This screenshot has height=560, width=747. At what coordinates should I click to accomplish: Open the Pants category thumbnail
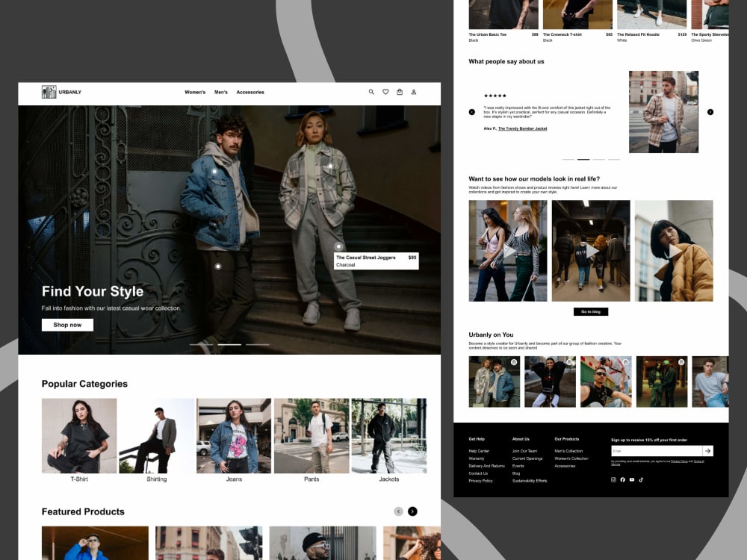311,436
